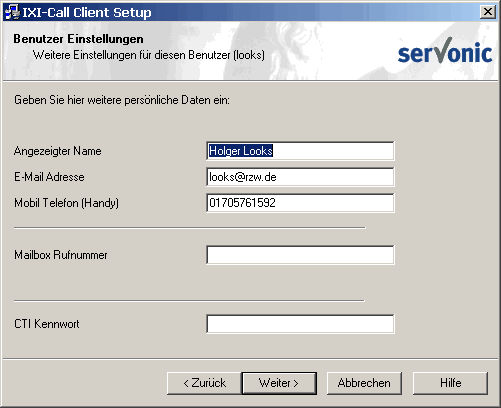Open Hilfe for help

click(x=450, y=383)
